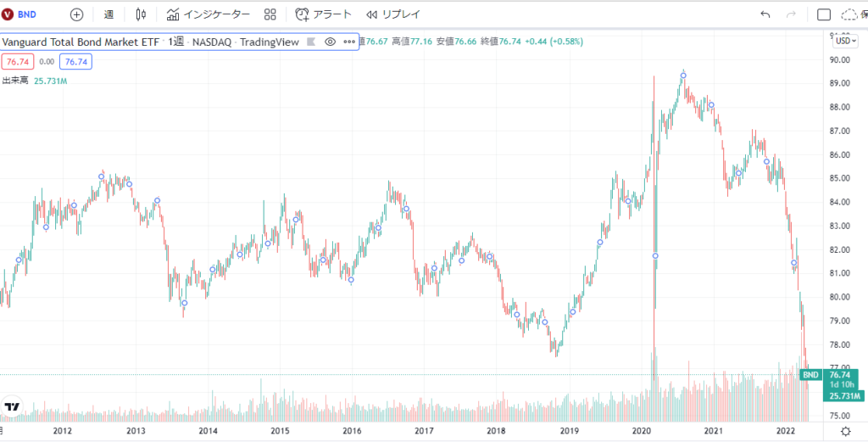Viewport: 868px width, 442px height.
Task: Click the 2013 label on time axis
Action: 136,431
